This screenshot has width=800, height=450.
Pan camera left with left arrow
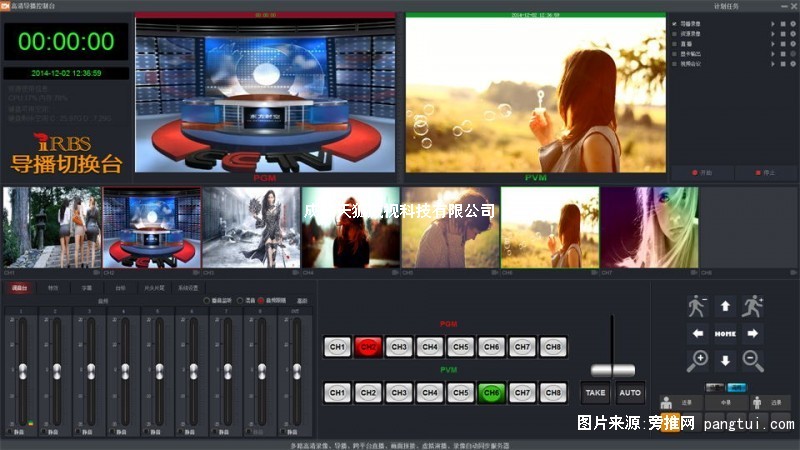pos(697,334)
